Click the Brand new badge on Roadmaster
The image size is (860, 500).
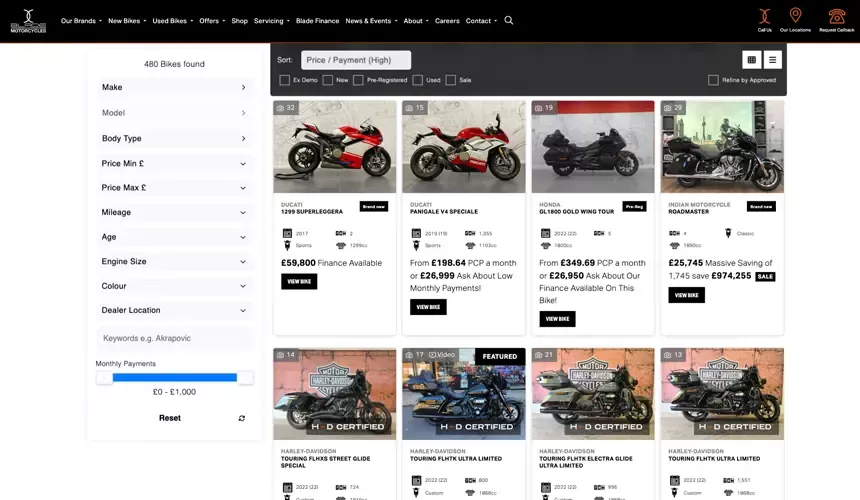pyautogui.click(x=761, y=207)
